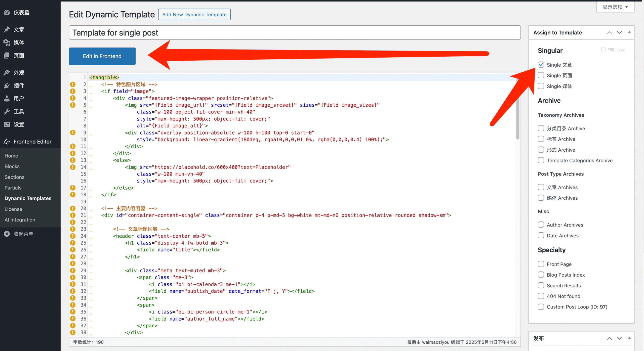Open Media (媒体) via its sidebar icon
The width and height of the screenshot is (644, 351).
(x=7, y=42)
